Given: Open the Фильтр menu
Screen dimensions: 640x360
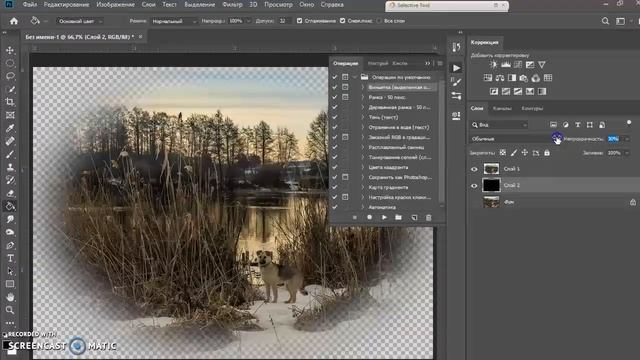Looking at the screenshot, I should (233, 4).
